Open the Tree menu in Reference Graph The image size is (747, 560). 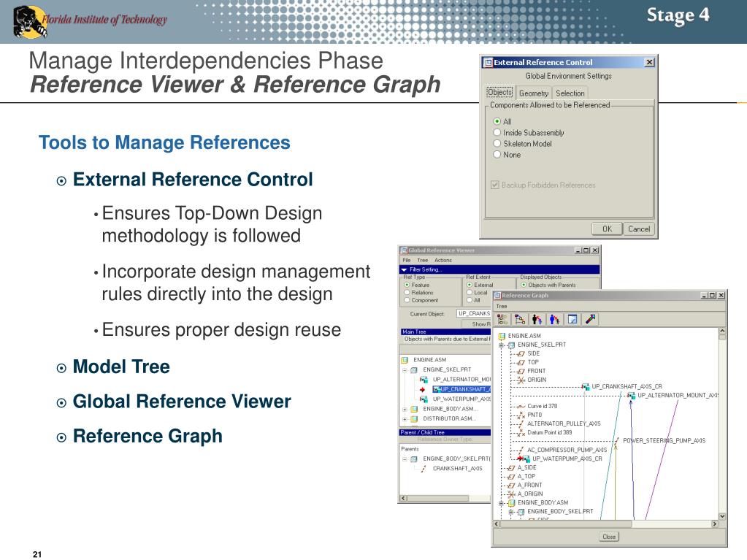pyautogui.click(x=502, y=306)
